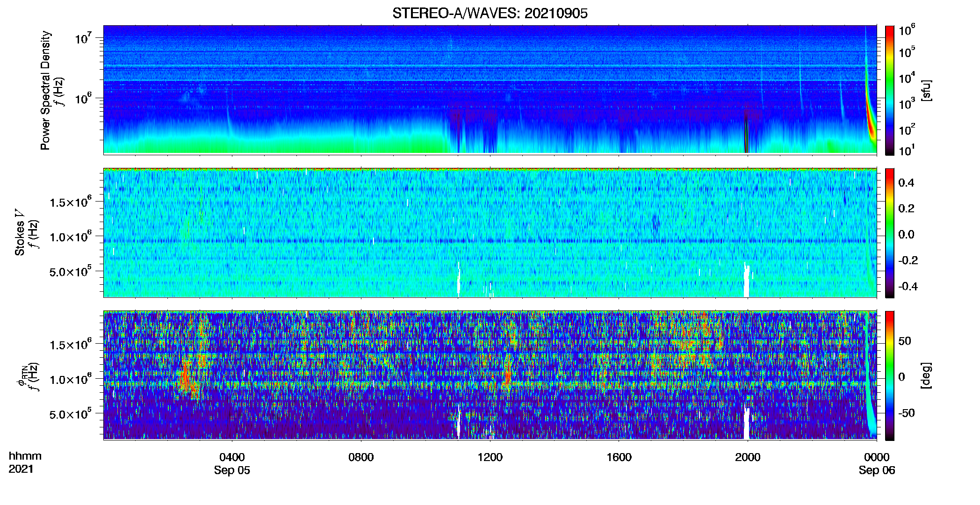Click the 0000 time axis label

tap(877, 457)
